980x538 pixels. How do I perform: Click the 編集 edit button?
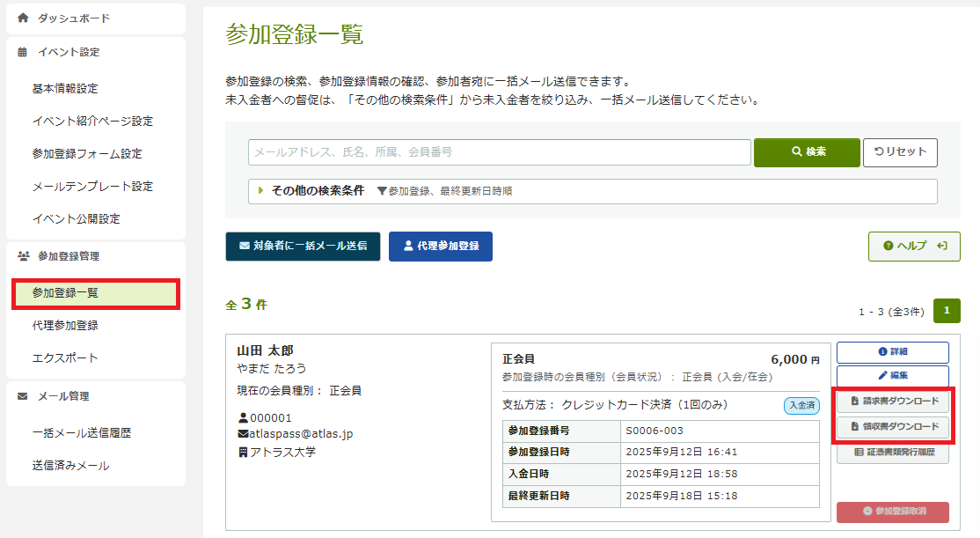point(892,376)
